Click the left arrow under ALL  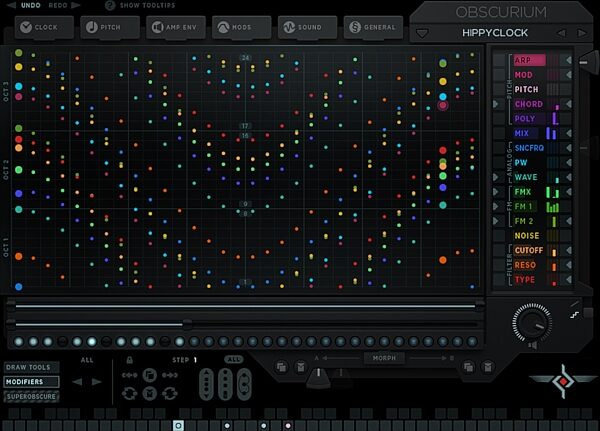tap(77, 382)
